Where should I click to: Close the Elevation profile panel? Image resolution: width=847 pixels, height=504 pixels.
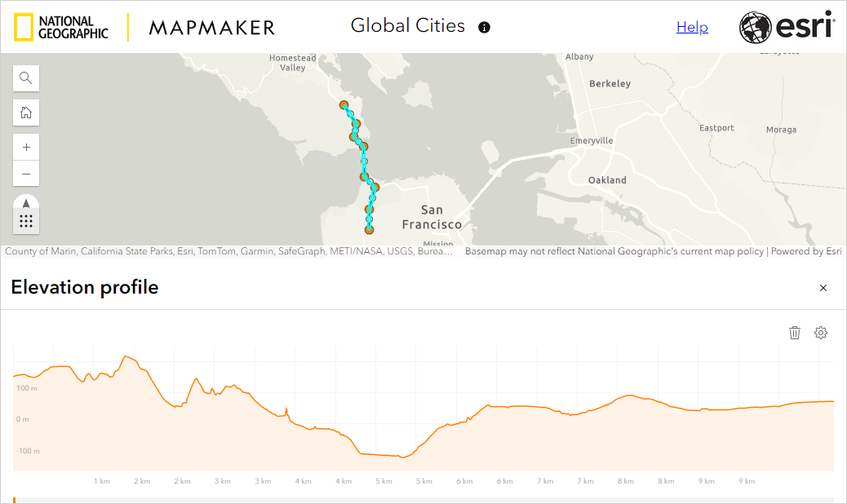[823, 288]
